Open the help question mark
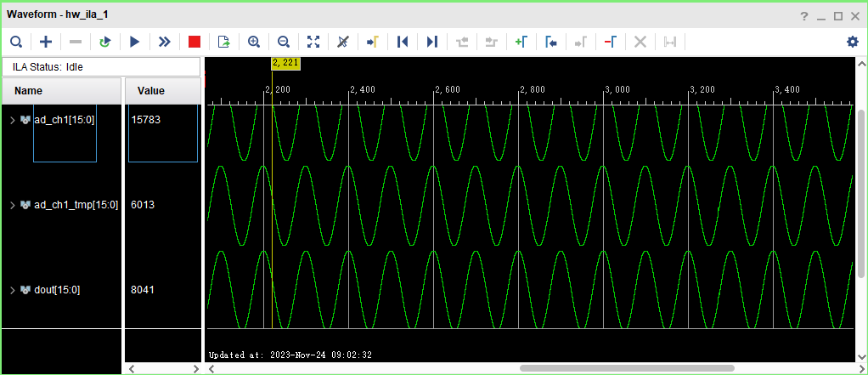Viewport: 868px width, 375px height. (x=804, y=16)
